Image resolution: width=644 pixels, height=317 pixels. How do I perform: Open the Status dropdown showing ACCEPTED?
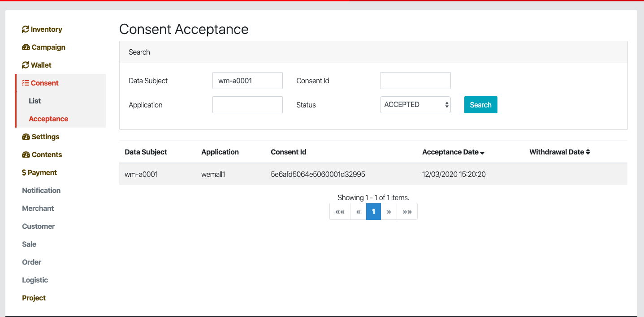tap(415, 105)
